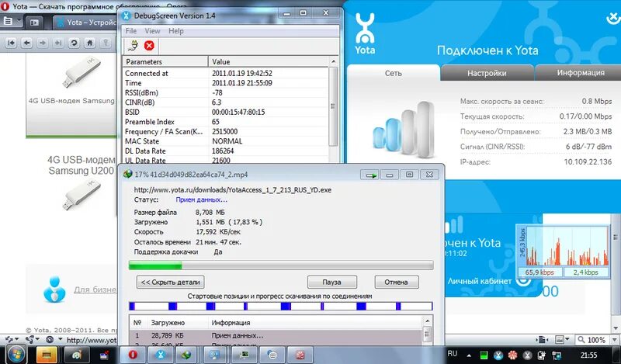Click the Windows Start button
This screenshot has width=621, height=364.
[16, 355]
